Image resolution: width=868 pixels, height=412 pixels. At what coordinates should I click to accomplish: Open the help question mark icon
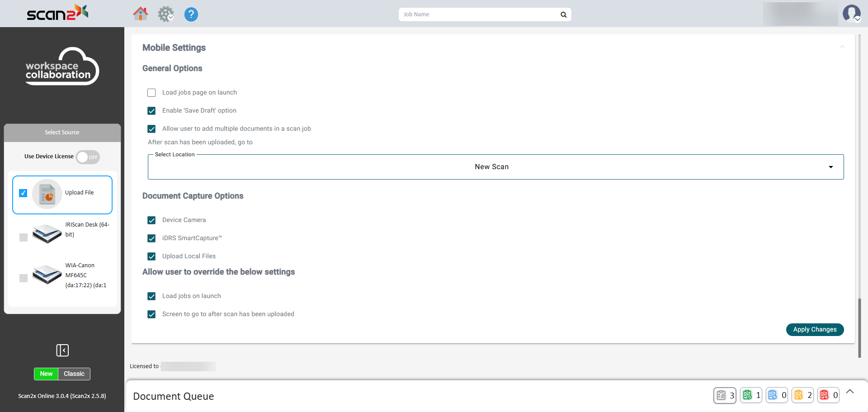(191, 14)
